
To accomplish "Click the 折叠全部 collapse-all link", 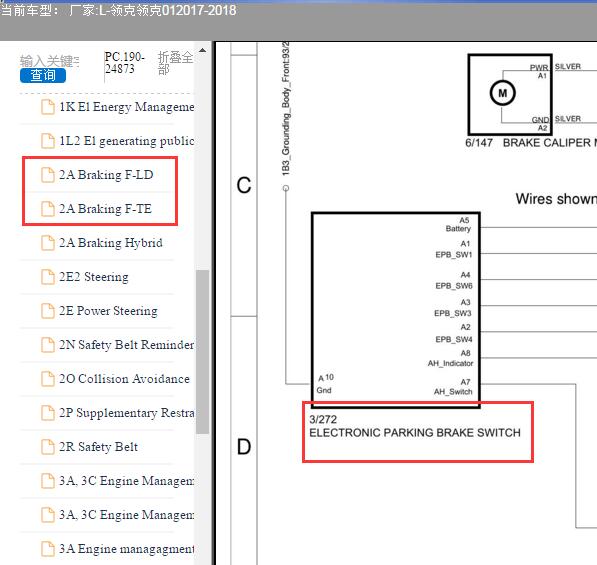I will (x=176, y=63).
